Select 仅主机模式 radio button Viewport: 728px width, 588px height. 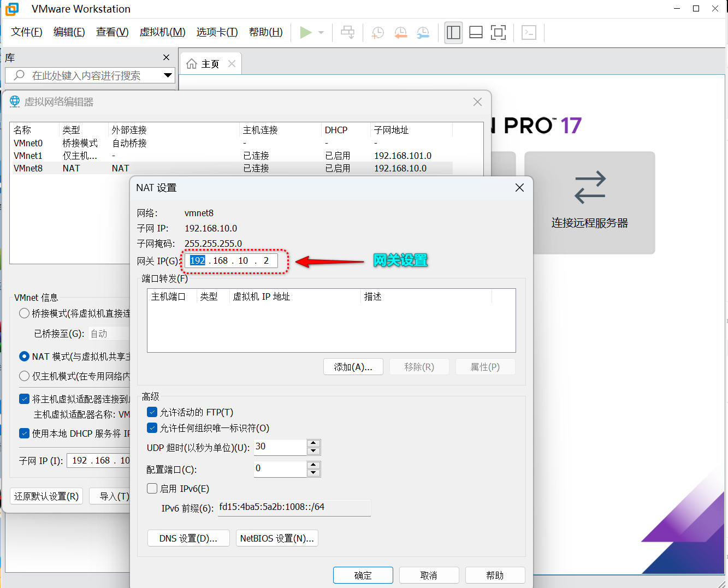pyautogui.click(x=24, y=376)
